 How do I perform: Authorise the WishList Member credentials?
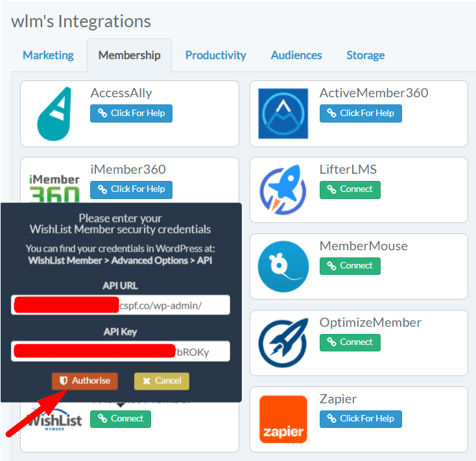click(x=85, y=381)
